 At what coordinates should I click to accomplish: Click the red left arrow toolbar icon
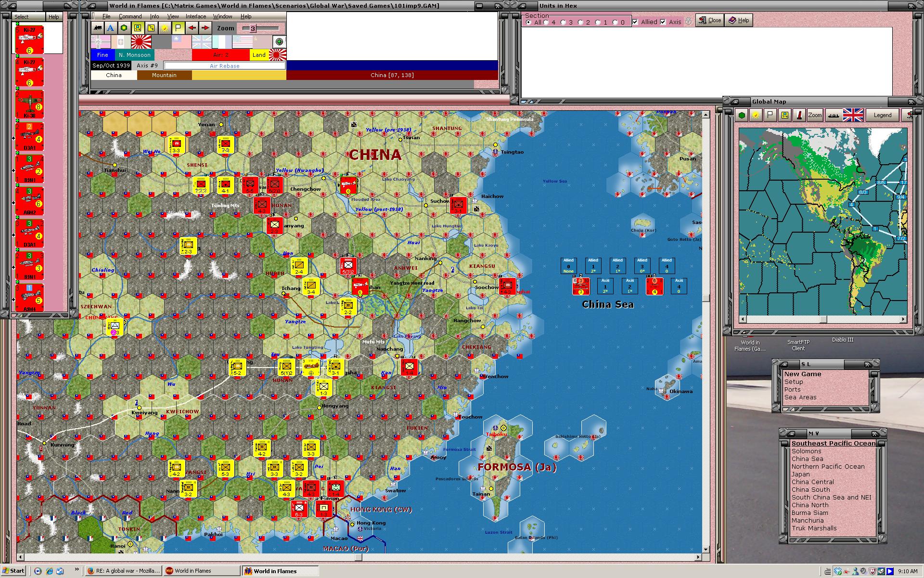point(192,27)
